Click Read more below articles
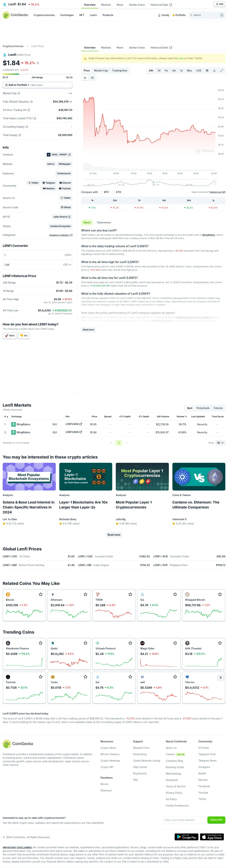 114,535
